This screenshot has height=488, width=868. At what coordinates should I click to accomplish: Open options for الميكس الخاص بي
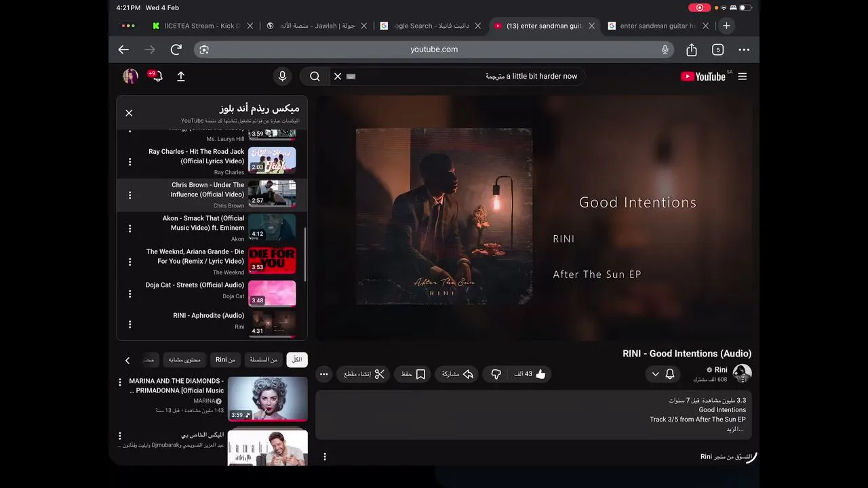pyautogui.click(x=120, y=436)
